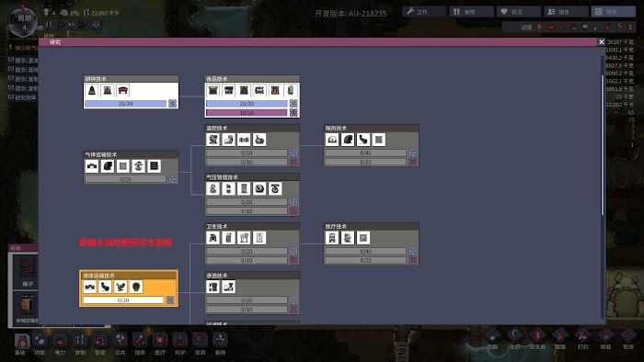
Task: Click first building icon in 隔热技术 card
Action: tap(332, 140)
